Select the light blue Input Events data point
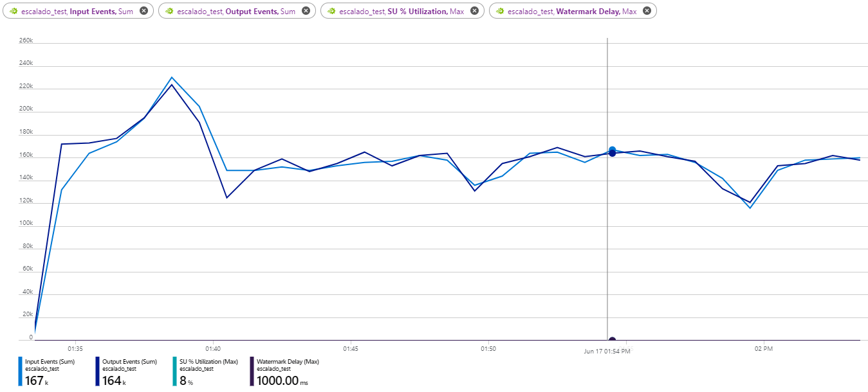This screenshot has height=392, width=868. point(612,150)
